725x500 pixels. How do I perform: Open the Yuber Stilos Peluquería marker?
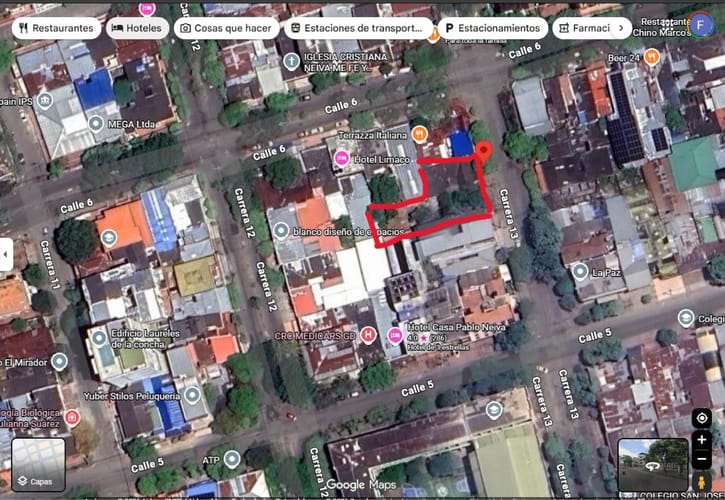[192, 395]
